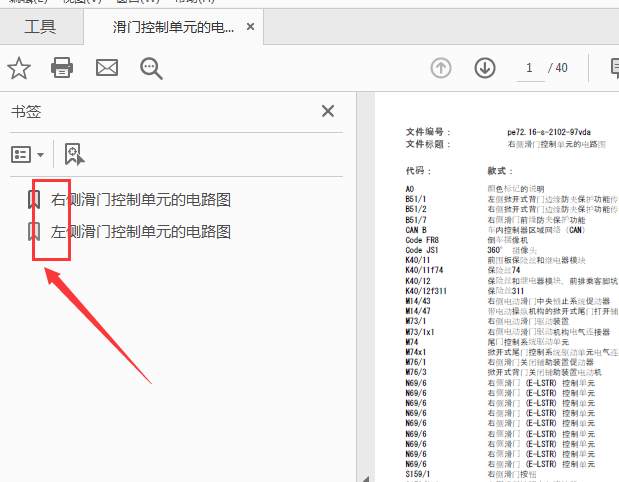This screenshot has width=619, height=482.
Task: Click the code entry M73/1x1
Action: [420, 332]
